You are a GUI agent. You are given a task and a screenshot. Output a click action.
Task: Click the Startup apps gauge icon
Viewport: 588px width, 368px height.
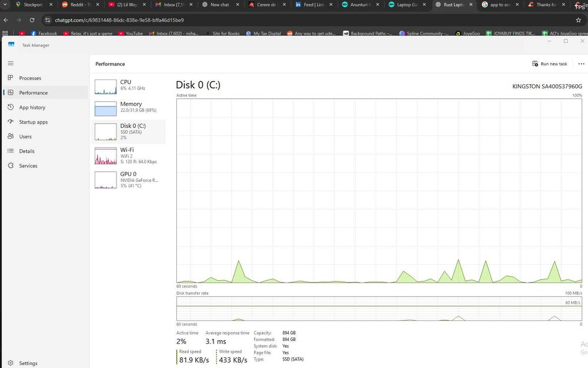click(x=11, y=122)
